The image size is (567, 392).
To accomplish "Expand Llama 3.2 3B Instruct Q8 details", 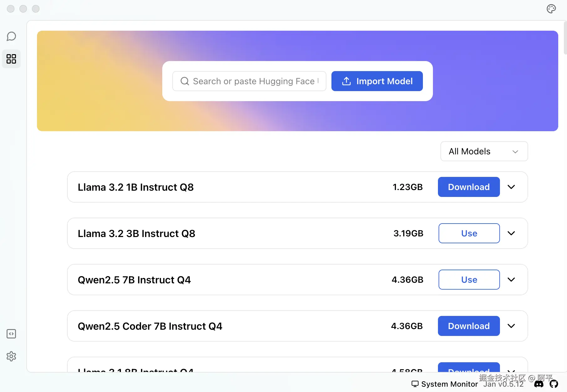I will (x=511, y=233).
